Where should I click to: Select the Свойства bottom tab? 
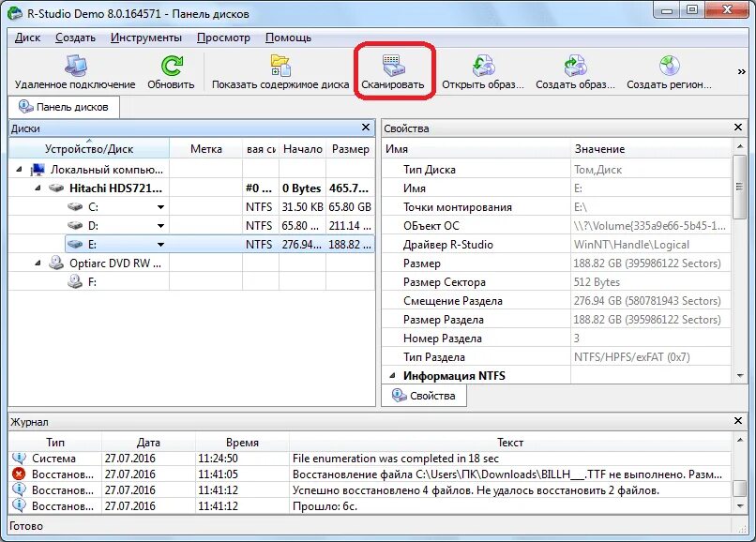point(424,396)
